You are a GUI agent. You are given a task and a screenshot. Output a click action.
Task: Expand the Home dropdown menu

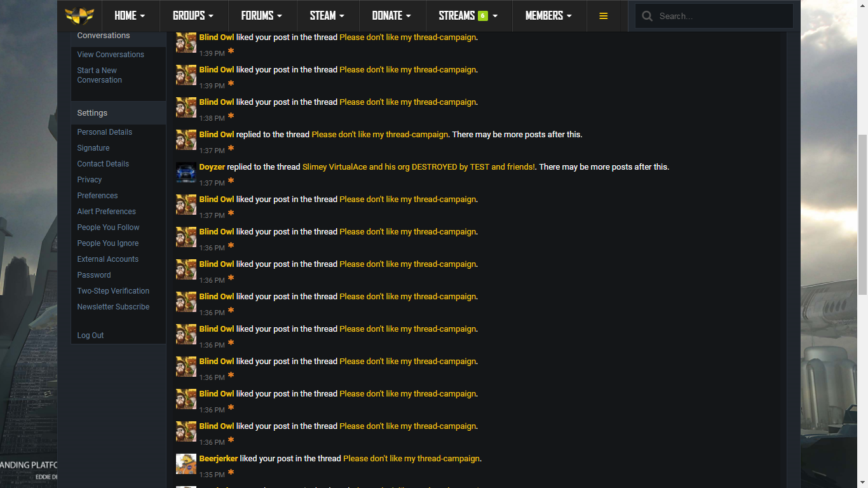[x=130, y=16]
